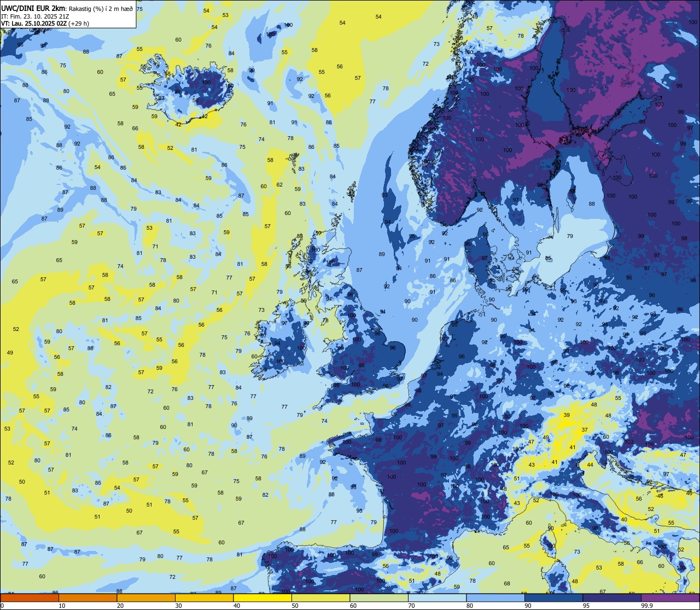Click the 'IT: Fim. 23. 10. 2025 21Z' line
Screen dimensions: 700x610
36,16
